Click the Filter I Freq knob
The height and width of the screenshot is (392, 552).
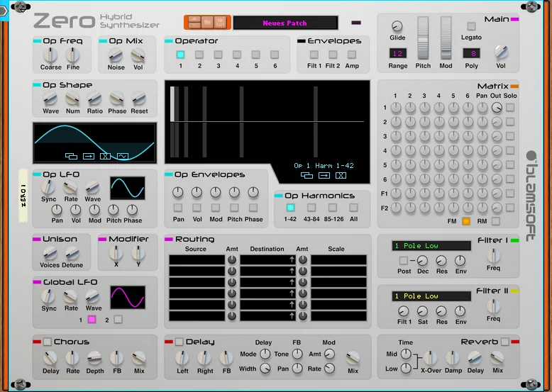[493, 256]
